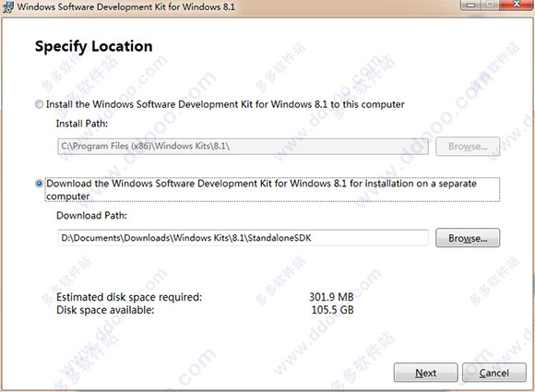This screenshot has height=392, width=535.
Task: Click the Install Path text field
Action: click(x=243, y=147)
